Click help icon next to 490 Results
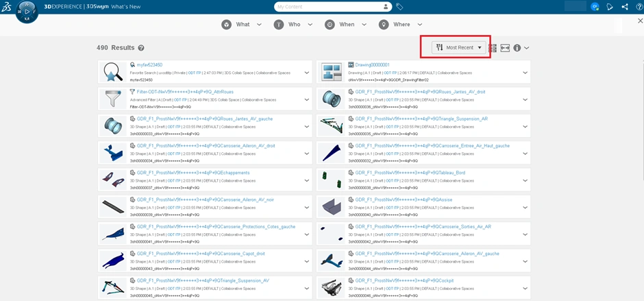 (141, 48)
